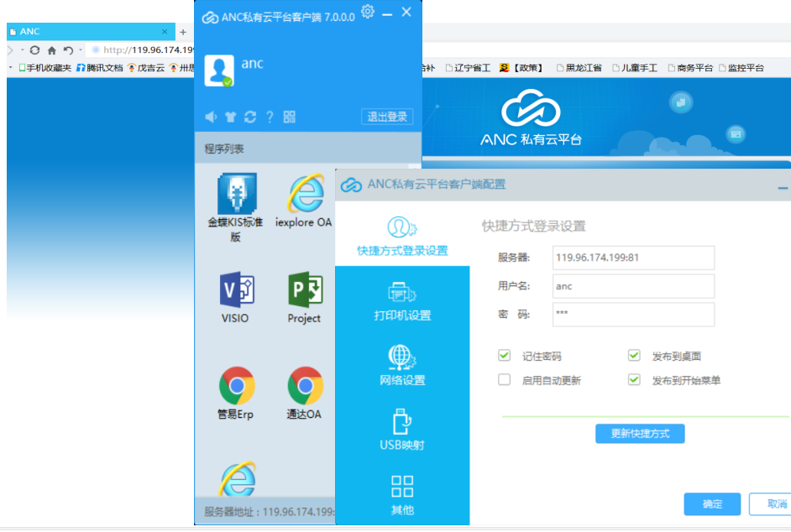Minimize the ANC client window
Image resolution: width=791 pixels, height=532 pixels.
[x=387, y=14]
